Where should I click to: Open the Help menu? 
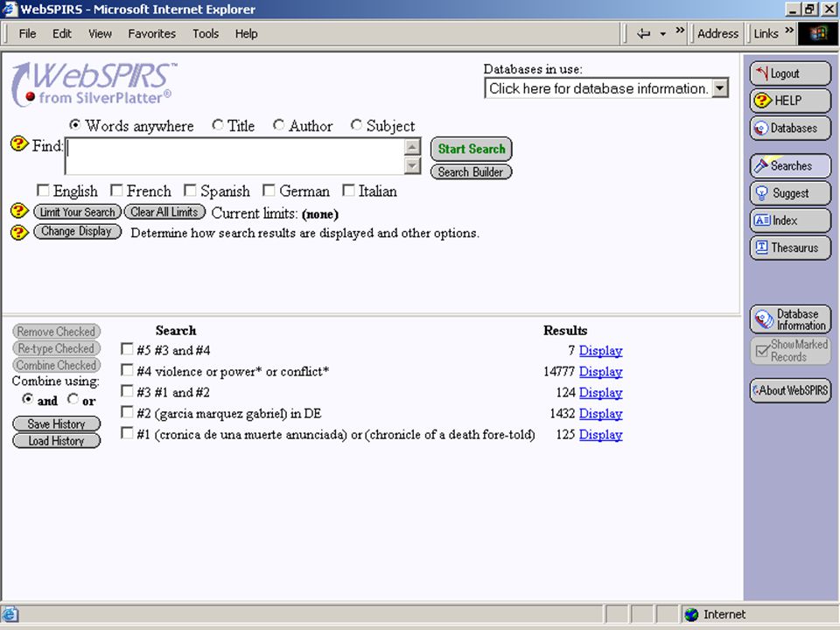coord(247,34)
